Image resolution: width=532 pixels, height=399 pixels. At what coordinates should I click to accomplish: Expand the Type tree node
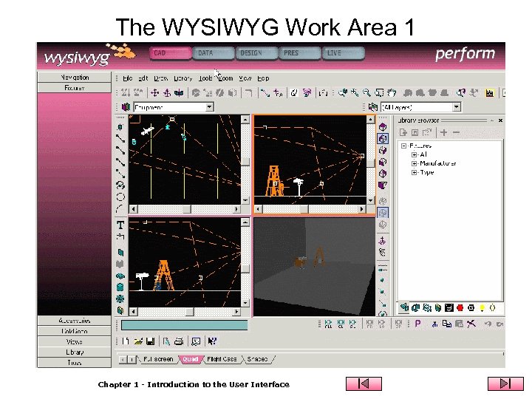coord(414,172)
